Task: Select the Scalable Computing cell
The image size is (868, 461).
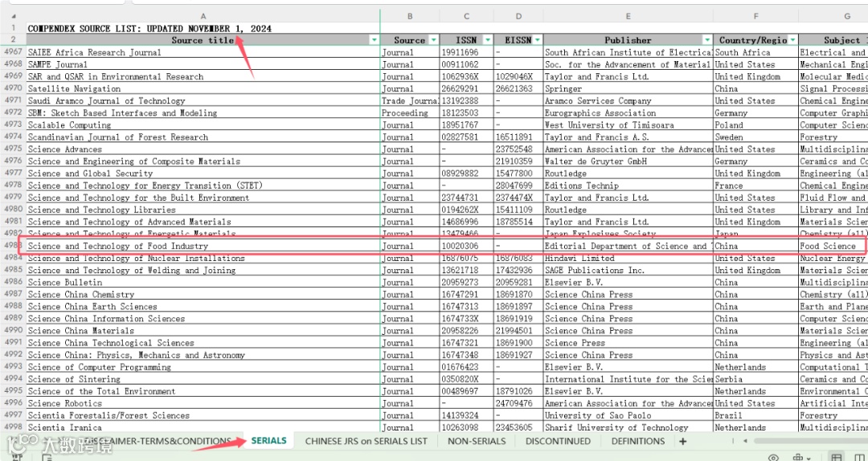Action: [203, 125]
